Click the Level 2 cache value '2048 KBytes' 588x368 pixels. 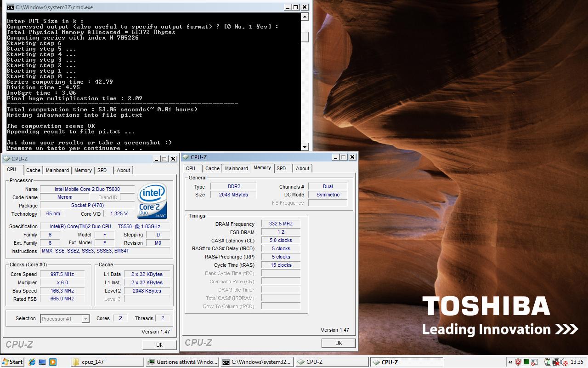147,291
